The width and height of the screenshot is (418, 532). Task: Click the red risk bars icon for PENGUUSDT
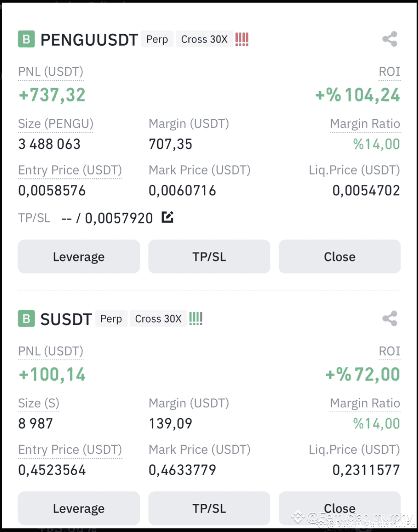(242, 39)
